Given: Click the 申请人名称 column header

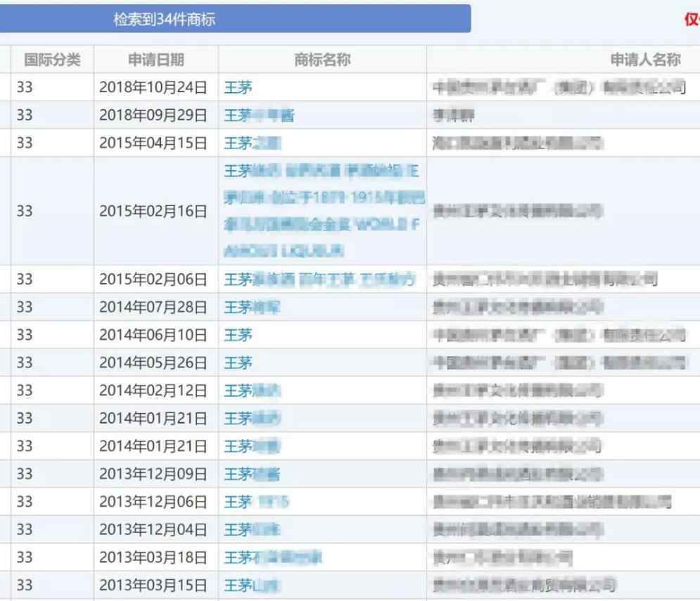Looking at the screenshot, I should pyautogui.click(x=646, y=59).
